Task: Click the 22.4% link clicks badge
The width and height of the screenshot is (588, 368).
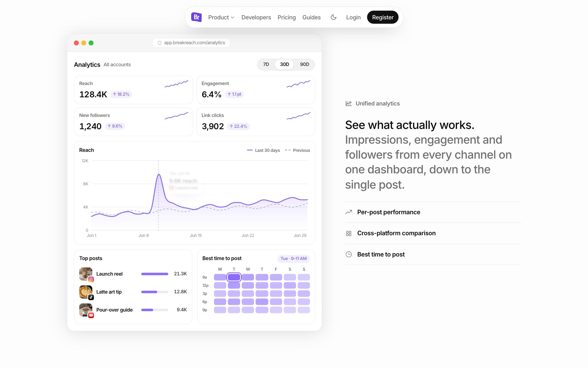Action: (x=238, y=126)
